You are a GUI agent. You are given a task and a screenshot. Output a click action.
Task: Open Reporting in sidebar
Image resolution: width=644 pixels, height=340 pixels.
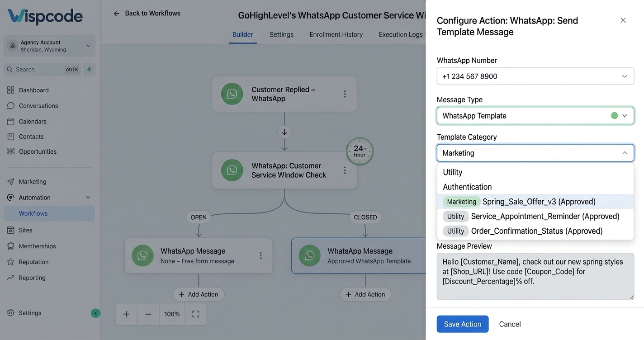pos(32,278)
